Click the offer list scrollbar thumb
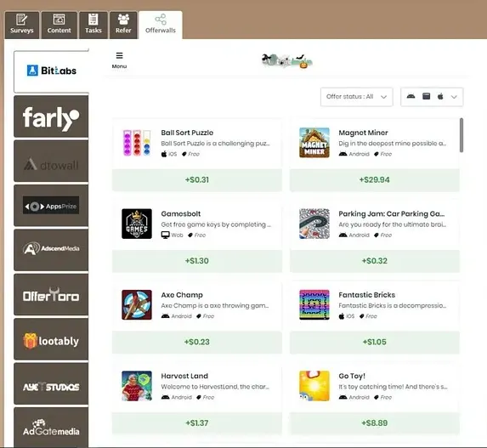 (x=462, y=135)
